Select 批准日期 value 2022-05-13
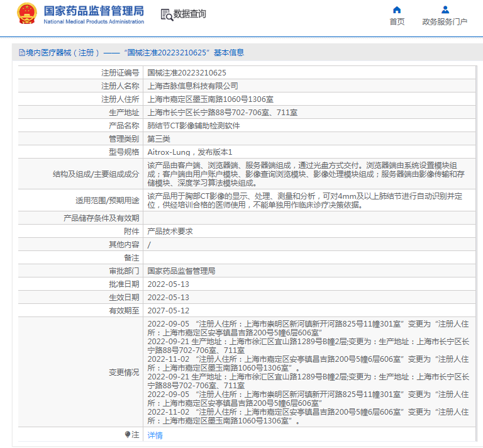 pyautogui.click(x=168, y=284)
